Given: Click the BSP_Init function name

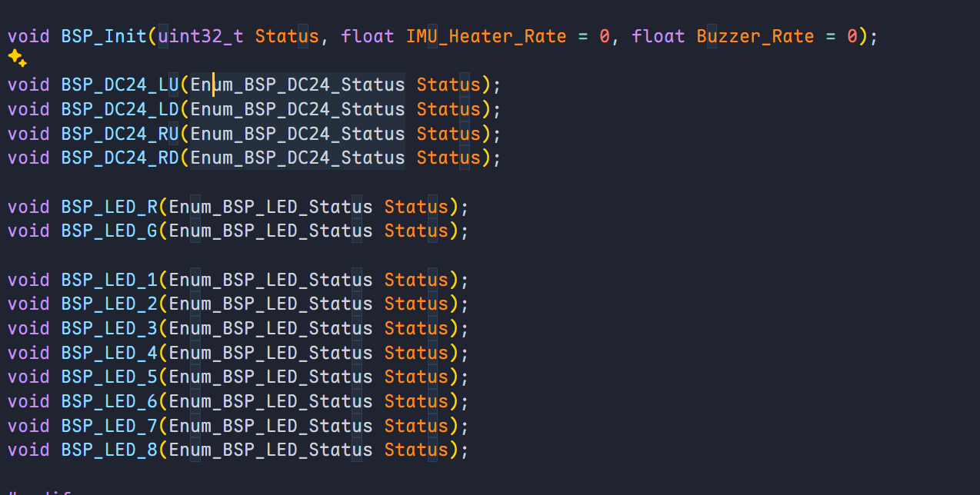Looking at the screenshot, I should (105, 36).
